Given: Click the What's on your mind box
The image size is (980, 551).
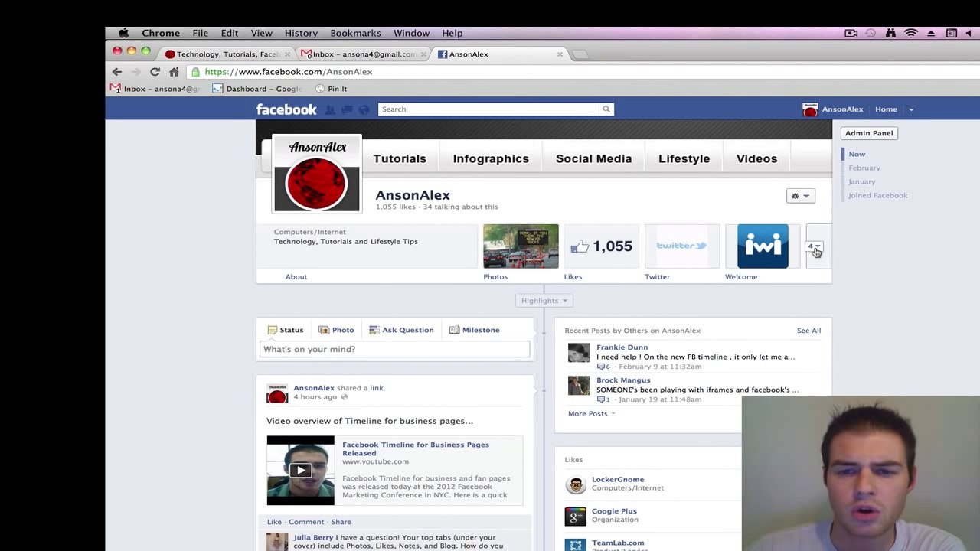Looking at the screenshot, I should [x=394, y=349].
